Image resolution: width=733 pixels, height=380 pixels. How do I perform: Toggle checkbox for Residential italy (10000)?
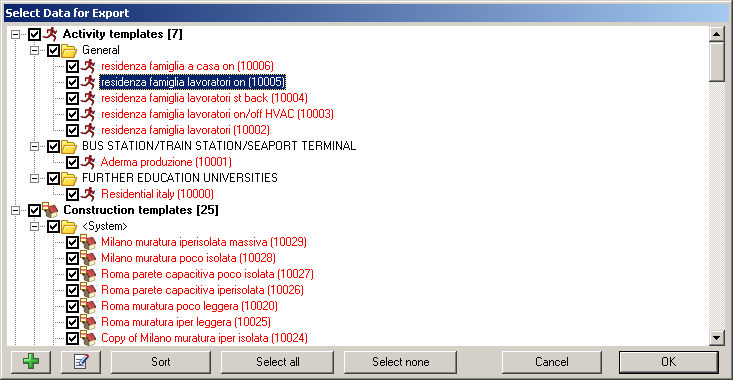72,194
